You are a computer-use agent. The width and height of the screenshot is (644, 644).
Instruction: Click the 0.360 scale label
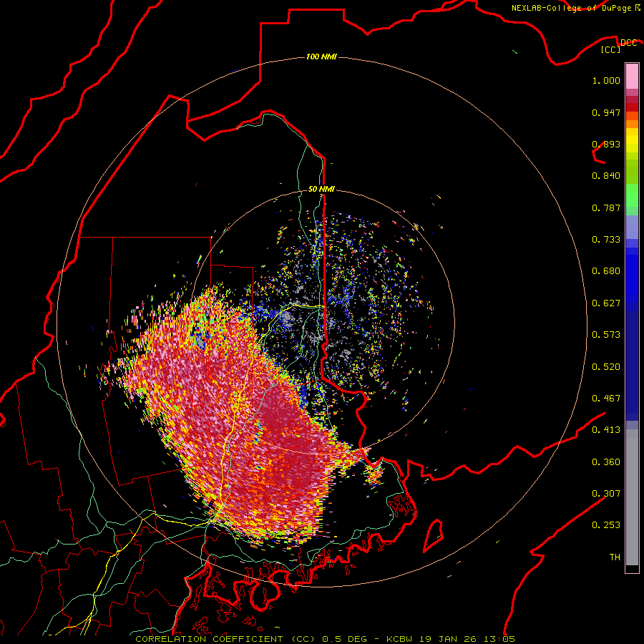(606, 462)
